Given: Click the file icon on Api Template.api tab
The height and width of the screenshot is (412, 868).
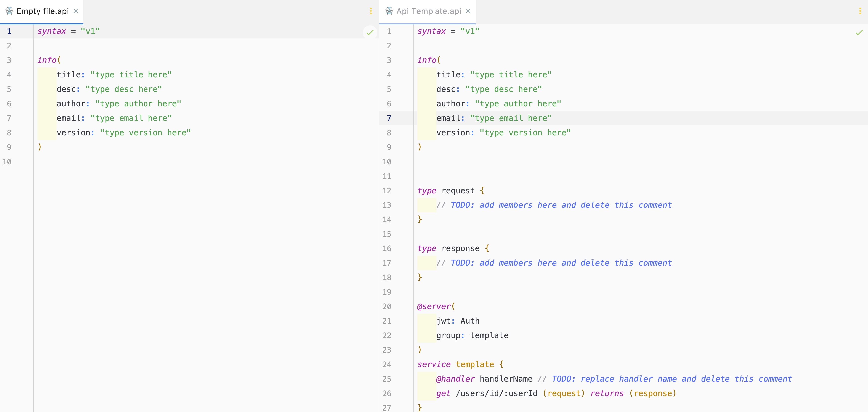Looking at the screenshot, I should pos(389,11).
